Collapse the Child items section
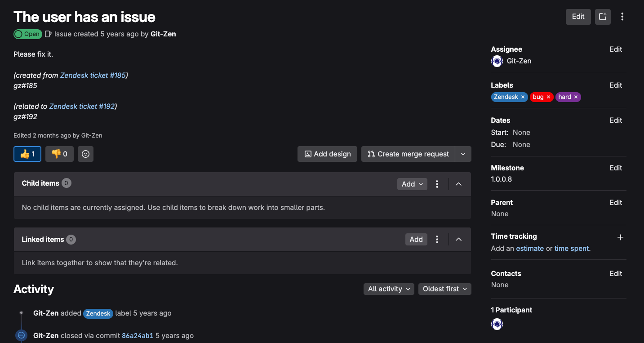 [x=458, y=184]
